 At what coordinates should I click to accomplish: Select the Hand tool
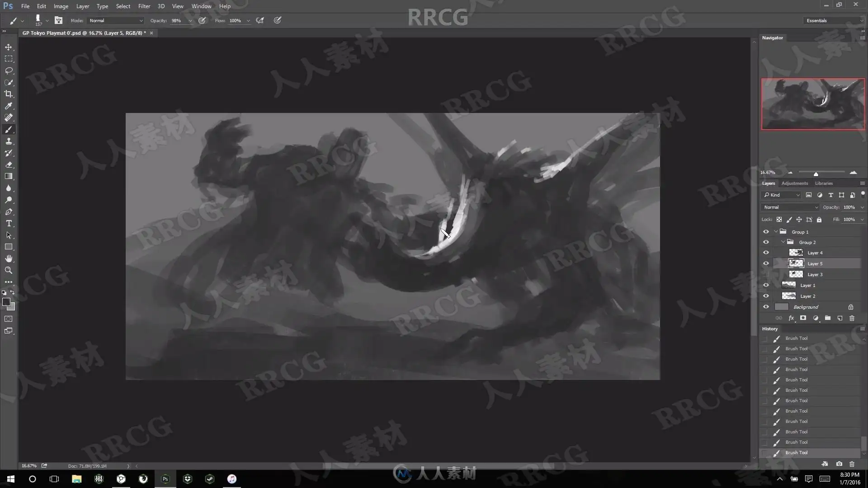pos(9,258)
